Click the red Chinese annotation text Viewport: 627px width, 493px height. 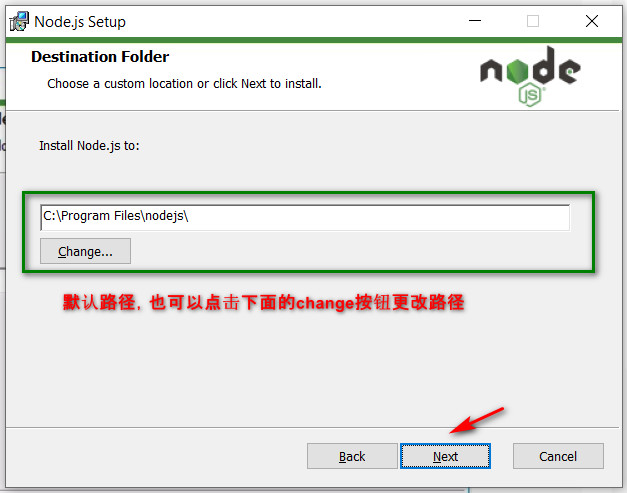264,303
